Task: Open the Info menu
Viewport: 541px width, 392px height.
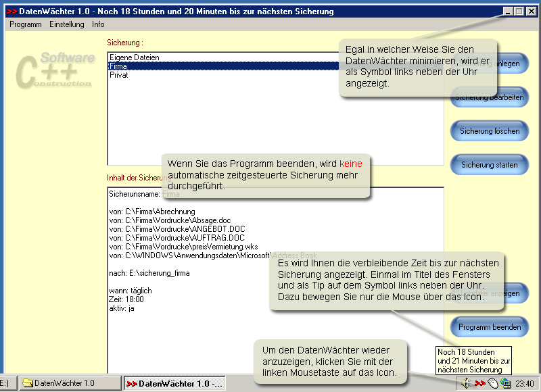Action: (98, 24)
